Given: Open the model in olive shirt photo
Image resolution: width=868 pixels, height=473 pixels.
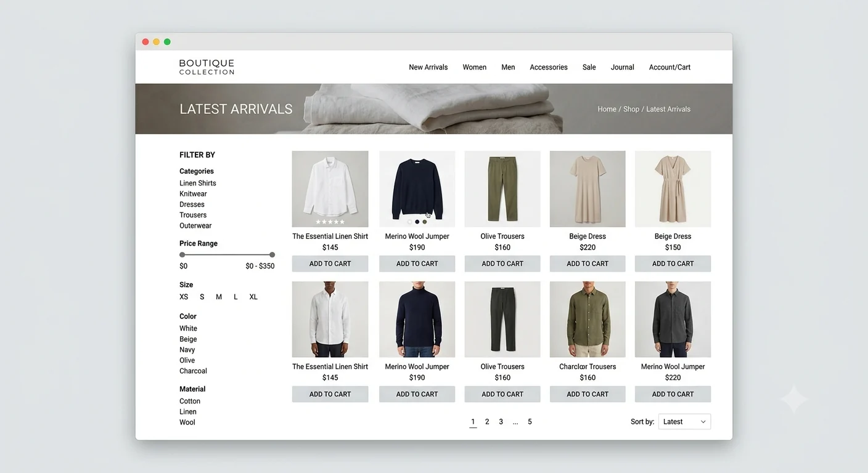Looking at the screenshot, I should pos(588,320).
